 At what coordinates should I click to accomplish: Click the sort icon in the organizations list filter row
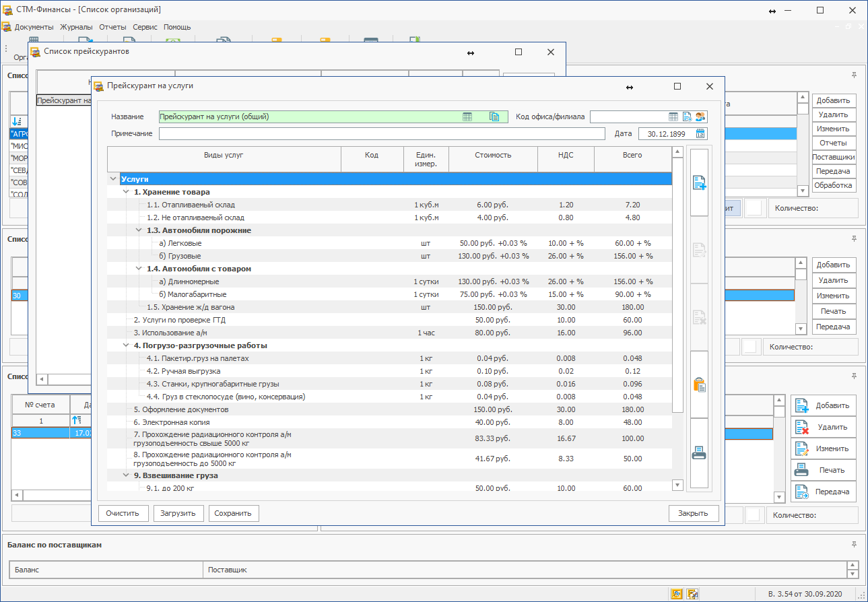tap(17, 121)
